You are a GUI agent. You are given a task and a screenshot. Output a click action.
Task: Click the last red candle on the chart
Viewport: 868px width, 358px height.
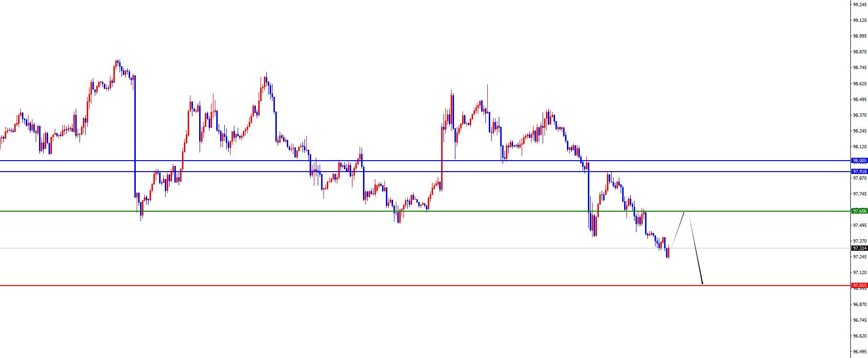tap(669, 252)
